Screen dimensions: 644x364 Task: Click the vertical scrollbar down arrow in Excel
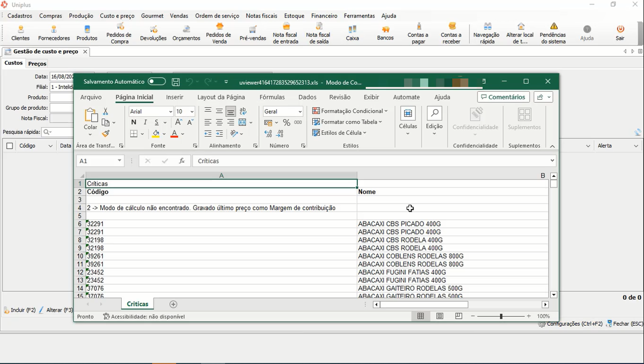554,295
